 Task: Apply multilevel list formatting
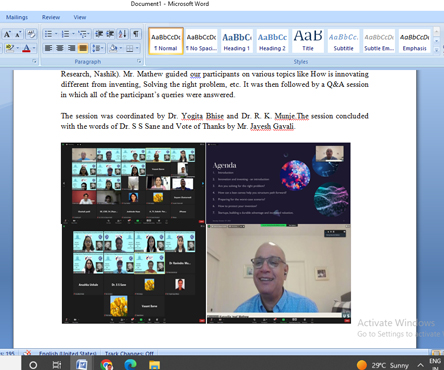[82, 34]
